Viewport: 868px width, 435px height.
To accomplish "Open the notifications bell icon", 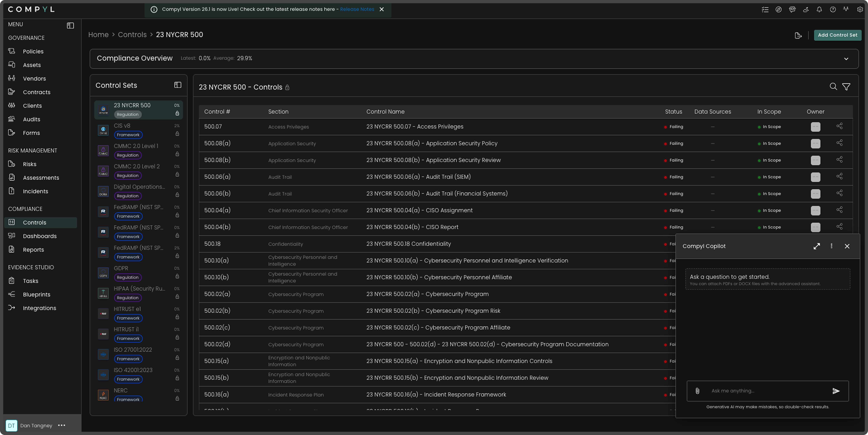I will (x=819, y=9).
